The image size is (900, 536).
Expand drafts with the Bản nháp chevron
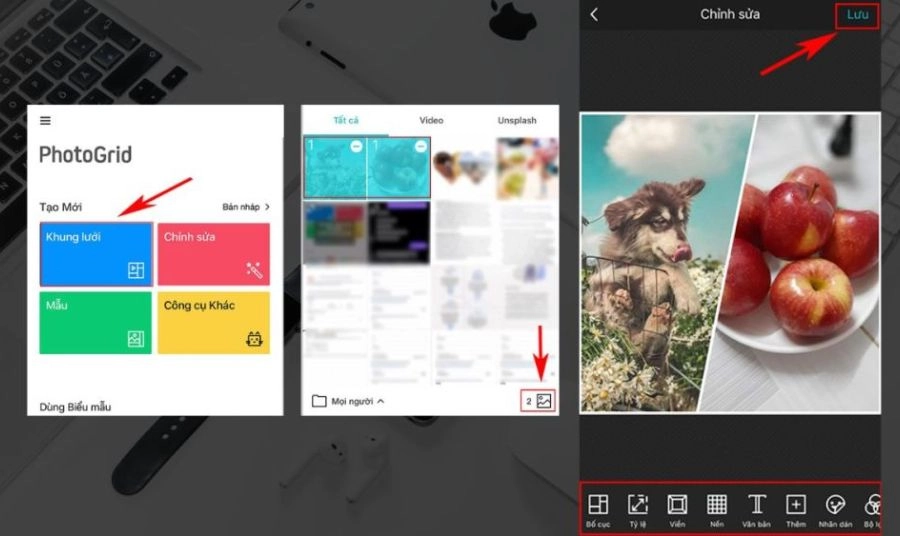tap(267, 207)
